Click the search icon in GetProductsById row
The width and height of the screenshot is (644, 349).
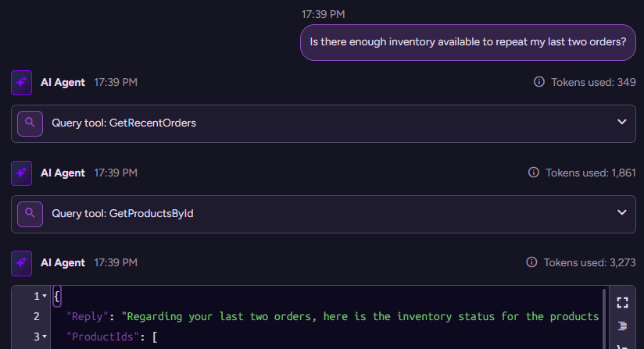[30, 214]
